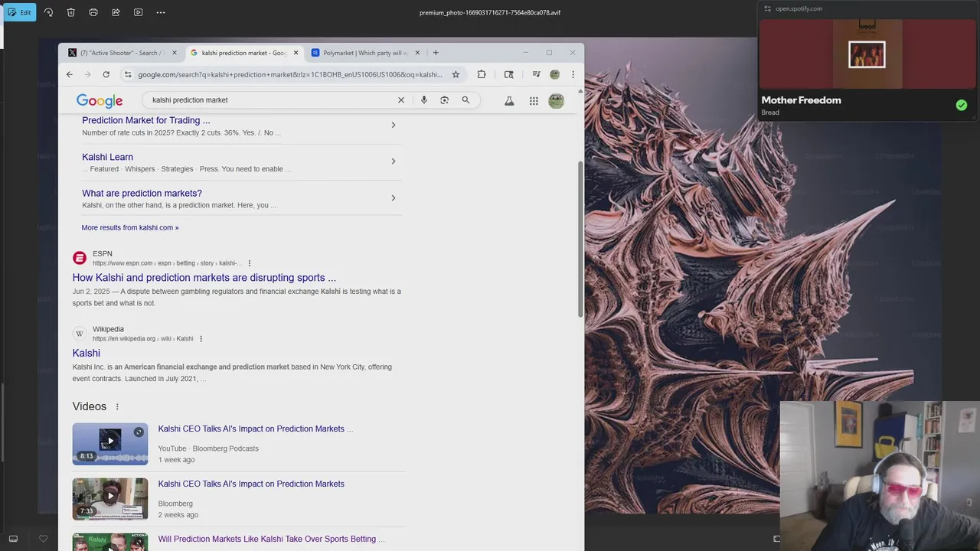This screenshot has height=551, width=980.
Task: Open Chrome's three-dot menu
Action: [x=573, y=74]
